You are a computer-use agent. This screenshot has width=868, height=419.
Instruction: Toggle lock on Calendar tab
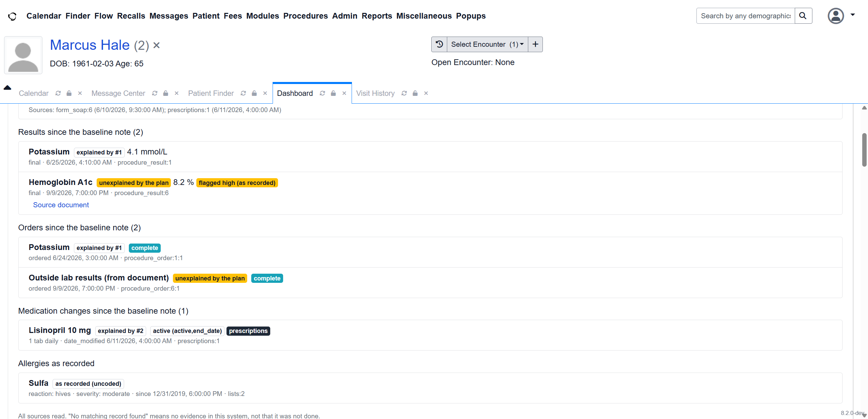click(69, 93)
